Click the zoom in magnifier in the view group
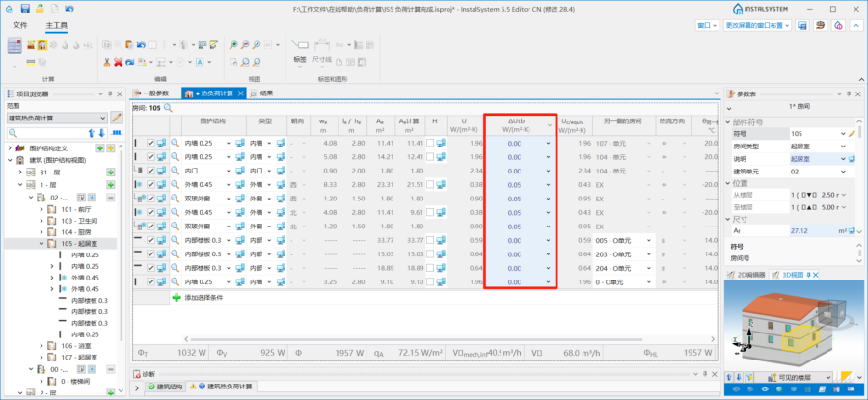This screenshot has width=868, height=400. [x=233, y=44]
